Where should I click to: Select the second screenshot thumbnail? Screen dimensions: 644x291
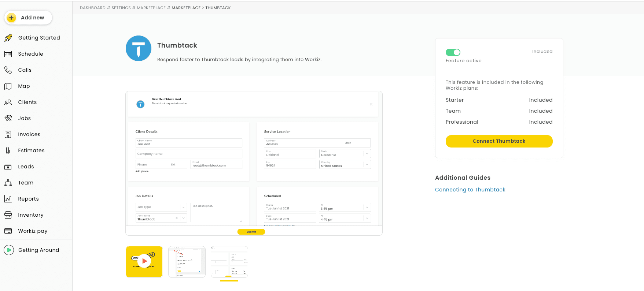pos(187,262)
